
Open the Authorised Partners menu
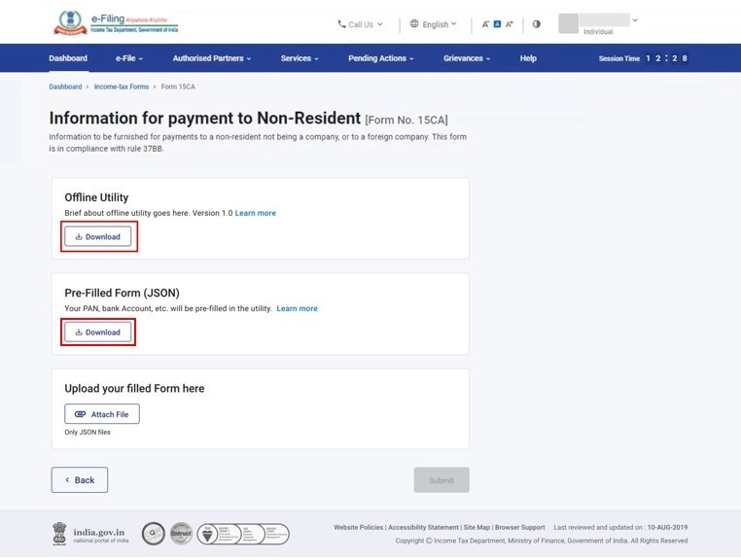tap(211, 58)
